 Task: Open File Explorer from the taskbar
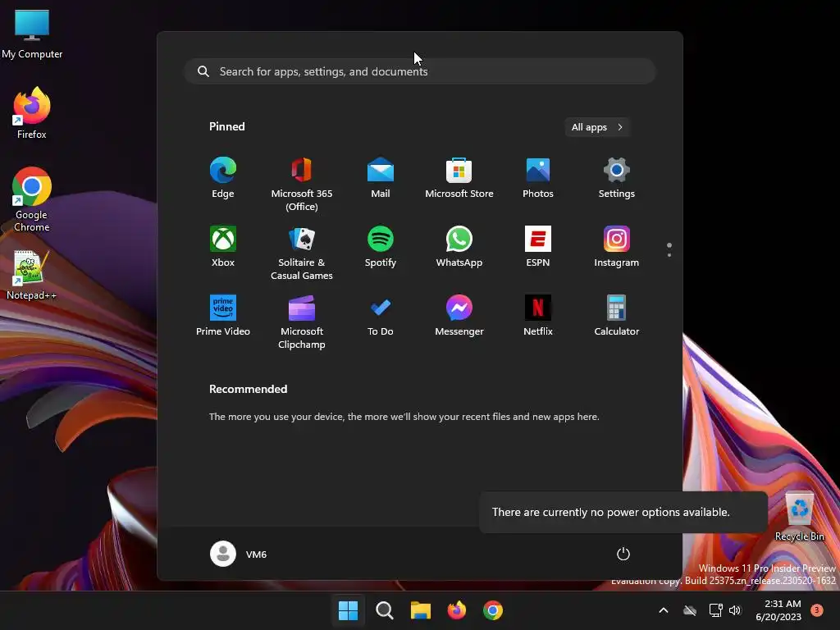tap(421, 610)
